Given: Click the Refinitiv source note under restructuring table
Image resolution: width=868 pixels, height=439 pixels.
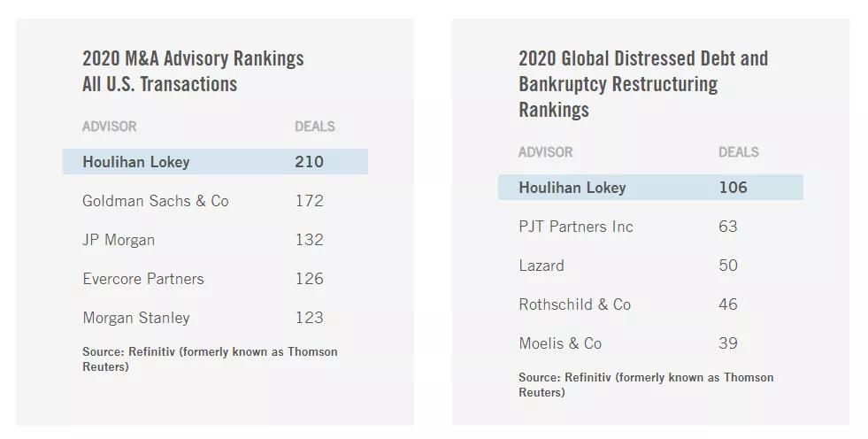Looking at the screenshot, I should pyautogui.click(x=646, y=384).
